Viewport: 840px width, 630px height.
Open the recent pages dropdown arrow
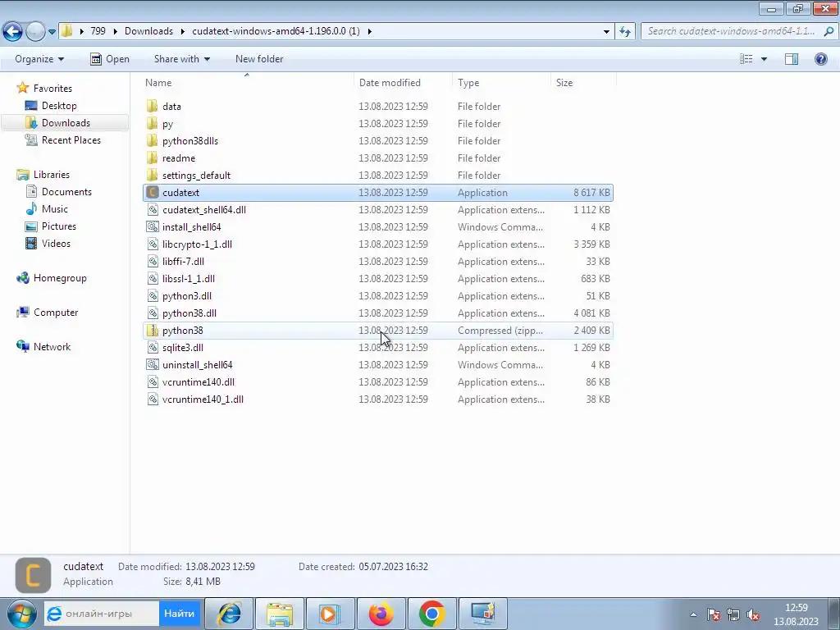click(x=52, y=32)
